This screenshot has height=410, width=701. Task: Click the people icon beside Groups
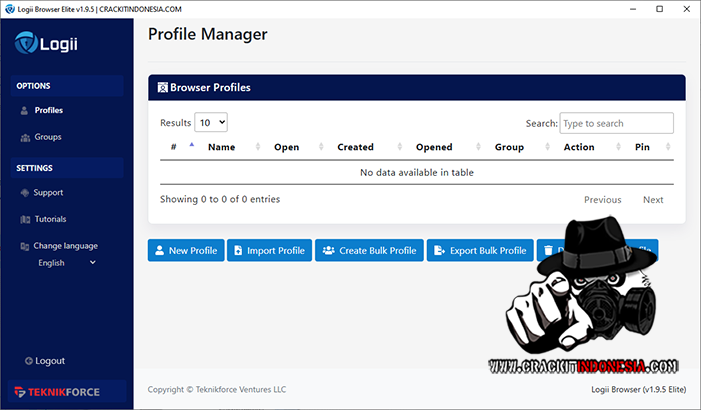pyautogui.click(x=25, y=137)
